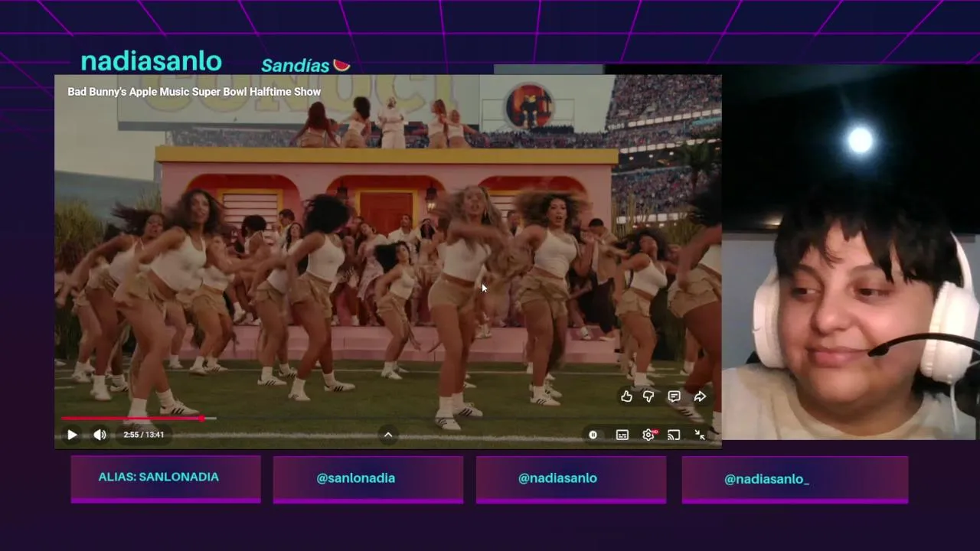Like the video with thumbs up

[x=626, y=396]
